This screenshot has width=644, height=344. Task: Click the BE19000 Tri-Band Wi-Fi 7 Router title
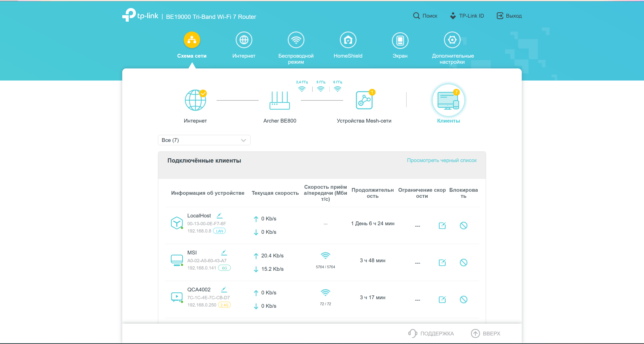(x=211, y=17)
